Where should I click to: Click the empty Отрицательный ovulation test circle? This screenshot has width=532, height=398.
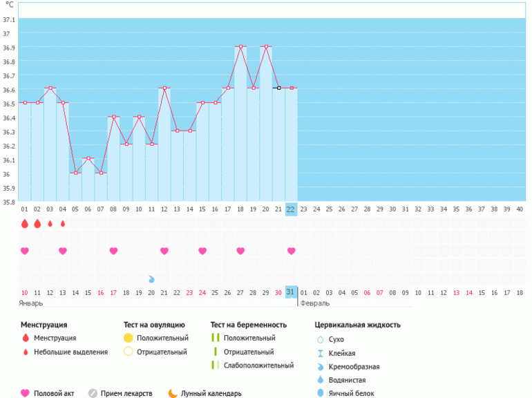[x=128, y=352]
